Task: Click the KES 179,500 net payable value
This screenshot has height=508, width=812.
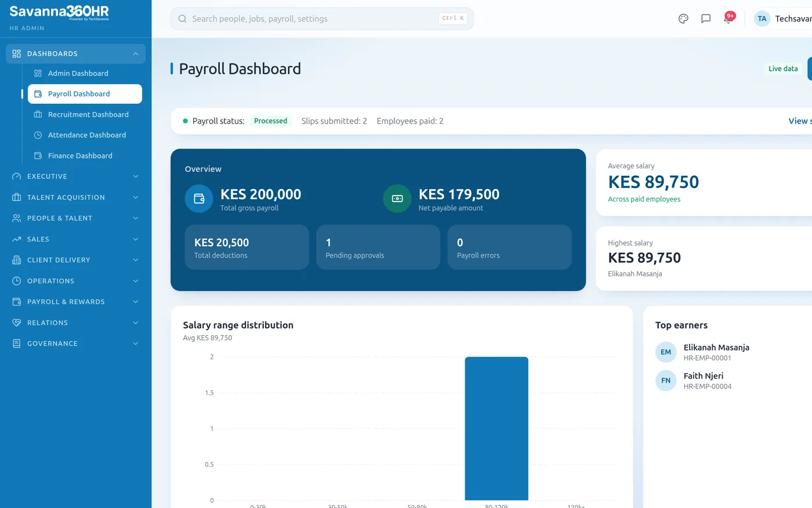Action: pyautogui.click(x=459, y=194)
